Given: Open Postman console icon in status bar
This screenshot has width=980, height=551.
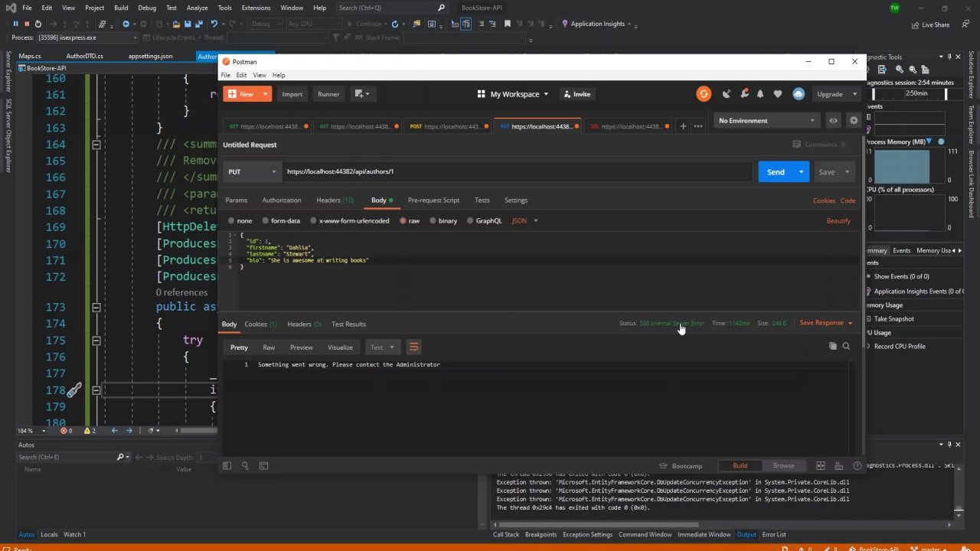Looking at the screenshot, I should (x=263, y=465).
